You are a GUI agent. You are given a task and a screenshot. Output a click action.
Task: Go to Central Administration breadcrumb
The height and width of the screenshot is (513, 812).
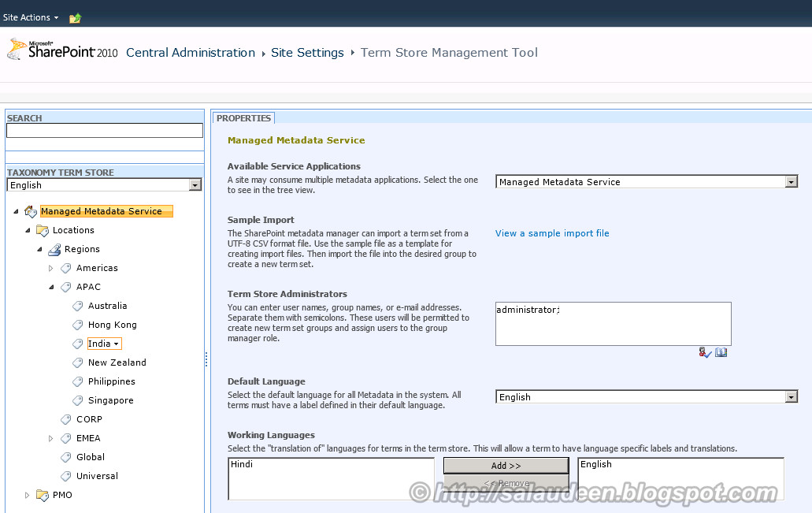tap(191, 53)
